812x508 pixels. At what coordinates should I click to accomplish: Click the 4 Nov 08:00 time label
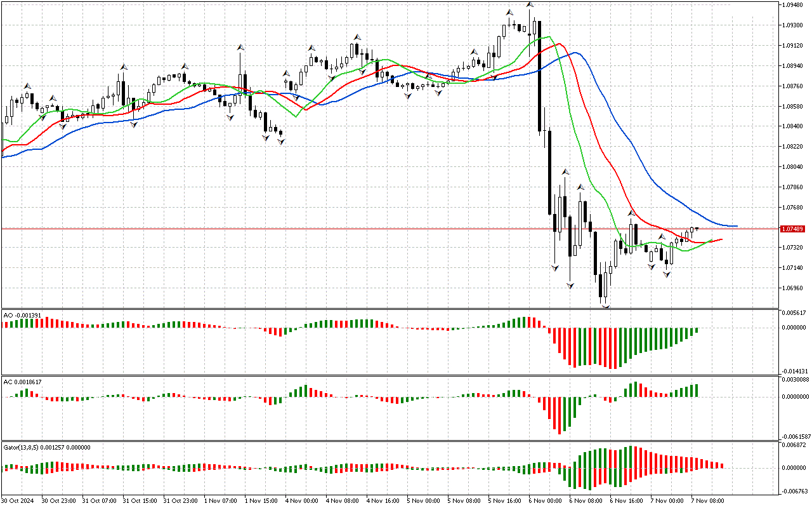342,501
